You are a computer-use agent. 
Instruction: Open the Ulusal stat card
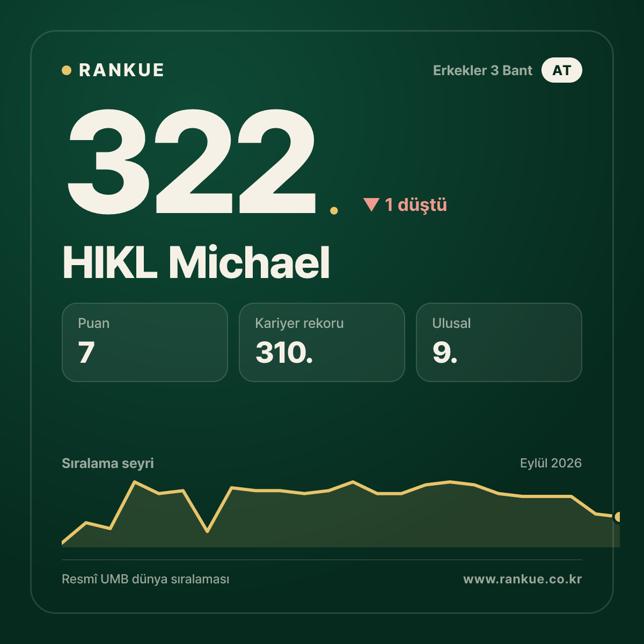point(499,342)
